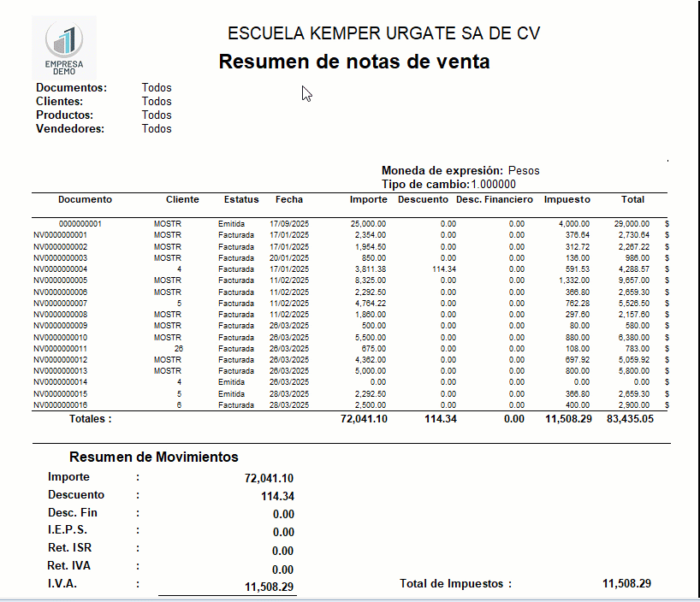Click the 114.34 discount on NV0000000004
The height and width of the screenshot is (602, 700).
pyautogui.click(x=442, y=269)
